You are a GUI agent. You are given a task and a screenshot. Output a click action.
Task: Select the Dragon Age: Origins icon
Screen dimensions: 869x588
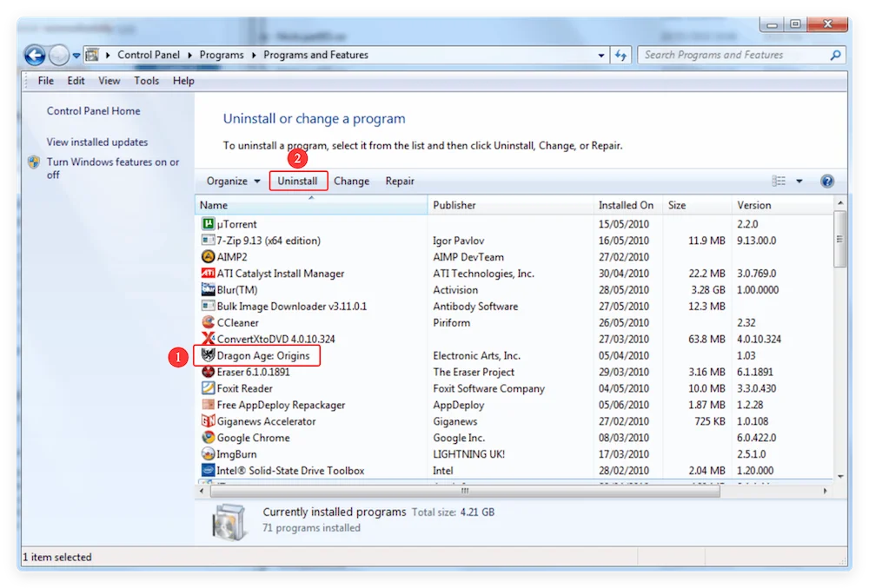(208, 355)
